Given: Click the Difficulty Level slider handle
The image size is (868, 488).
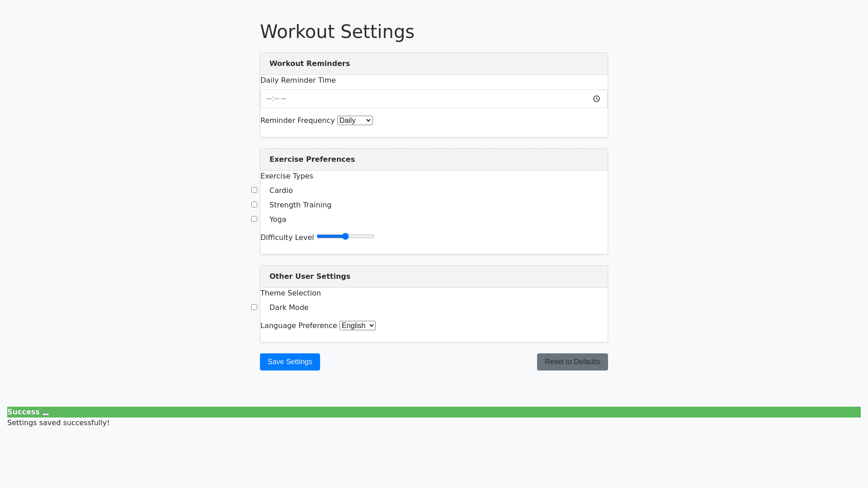Looking at the screenshot, I should coord(345,236).
